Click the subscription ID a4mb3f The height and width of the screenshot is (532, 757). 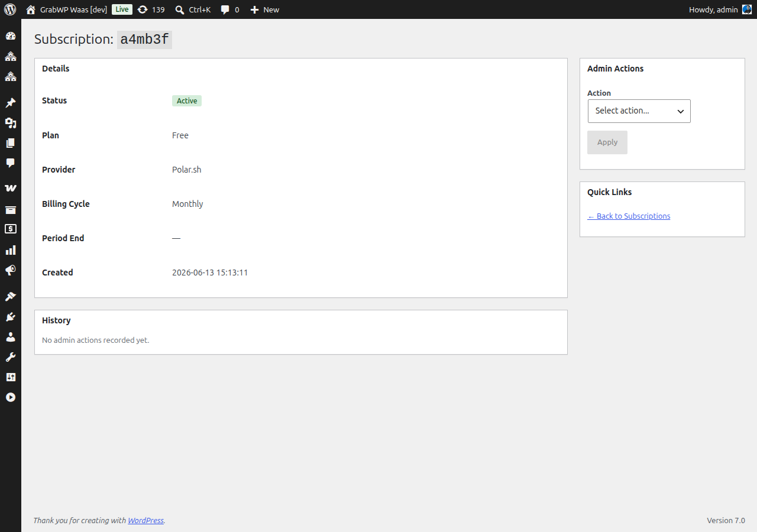click(144, 40)
